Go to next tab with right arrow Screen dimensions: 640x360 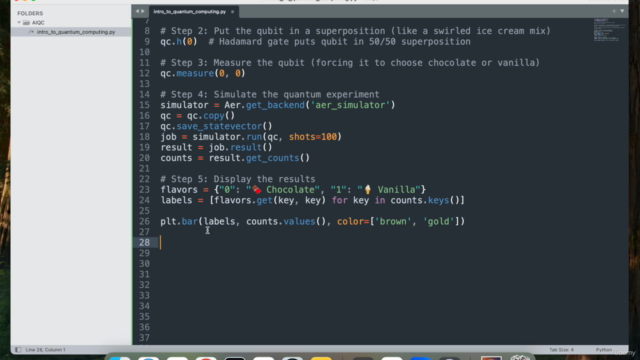[x=142, y=11]
